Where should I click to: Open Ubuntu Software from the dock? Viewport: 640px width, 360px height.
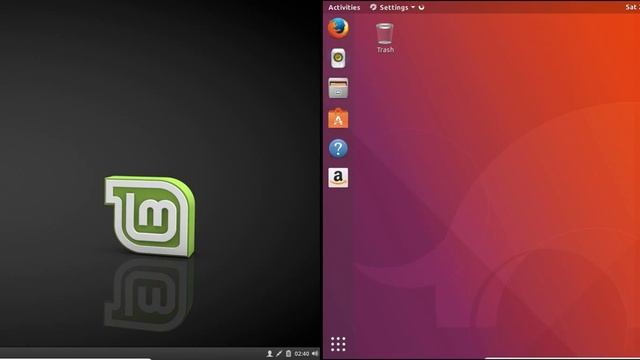pos(338,118)
